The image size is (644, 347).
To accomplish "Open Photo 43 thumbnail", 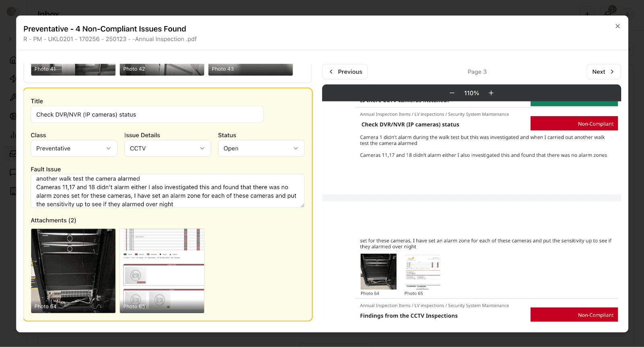I will (250, 70).
